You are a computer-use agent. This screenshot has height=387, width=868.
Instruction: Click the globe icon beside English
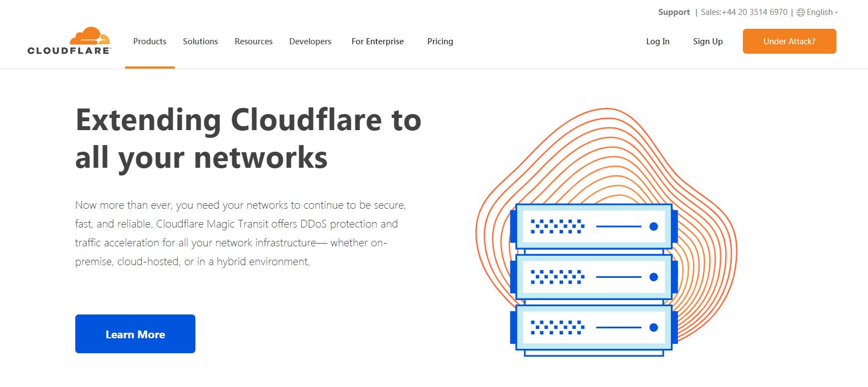(x=800, y=12)
